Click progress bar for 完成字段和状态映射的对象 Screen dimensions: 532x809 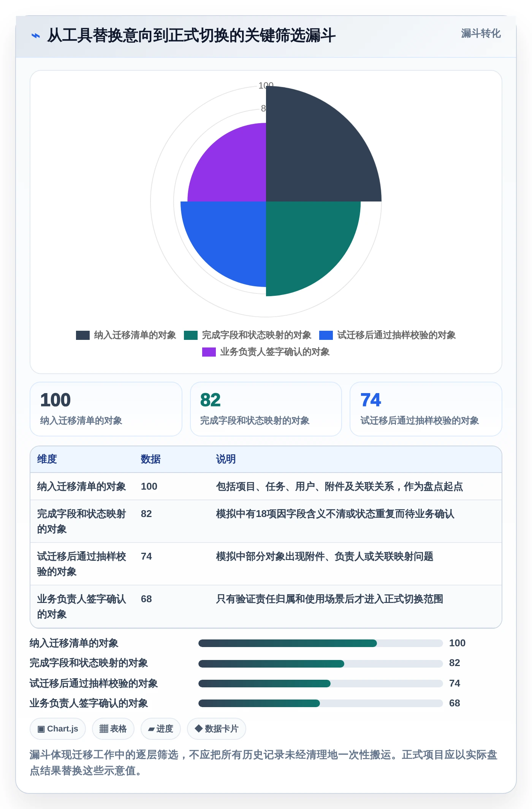tap(320, 664)
